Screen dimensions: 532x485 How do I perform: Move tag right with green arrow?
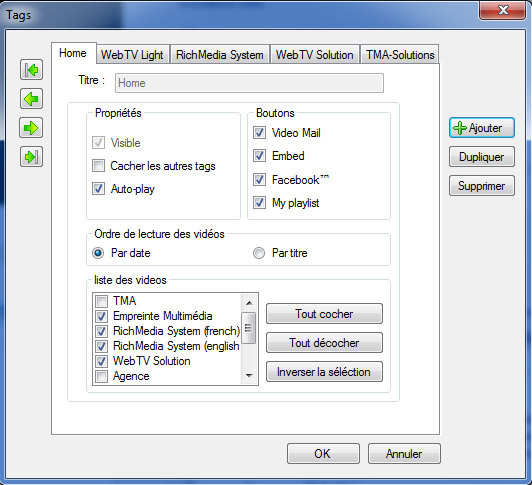click(31, 128)
